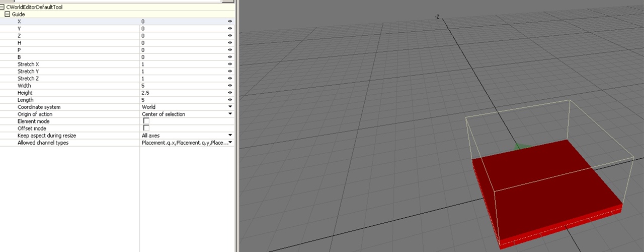The height and width of the screenshot is (252, 644).
Task: Select the Keep aspect during resize label
Action: tap(47, 136)
